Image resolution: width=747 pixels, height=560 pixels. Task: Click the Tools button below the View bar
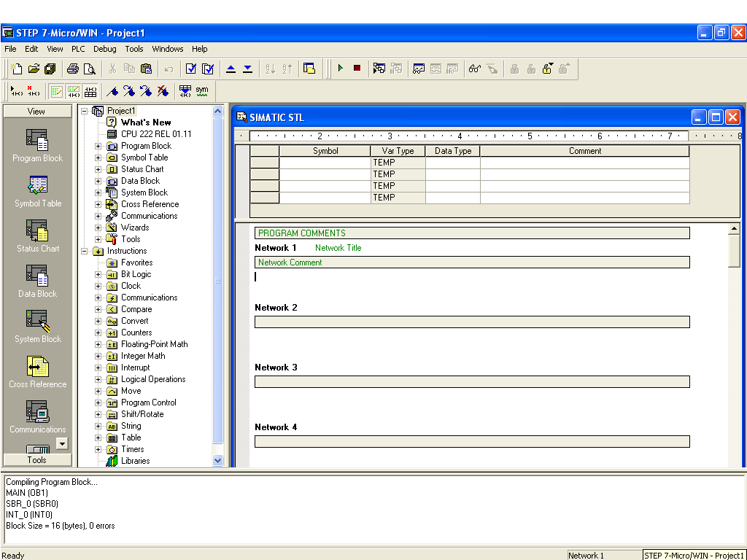pos(37,460)
